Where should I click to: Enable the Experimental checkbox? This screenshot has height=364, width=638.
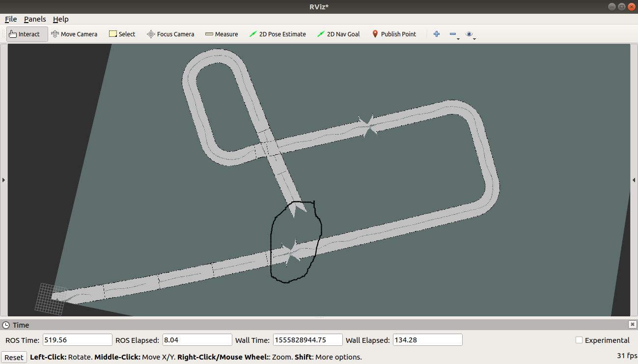pos(579,340)
